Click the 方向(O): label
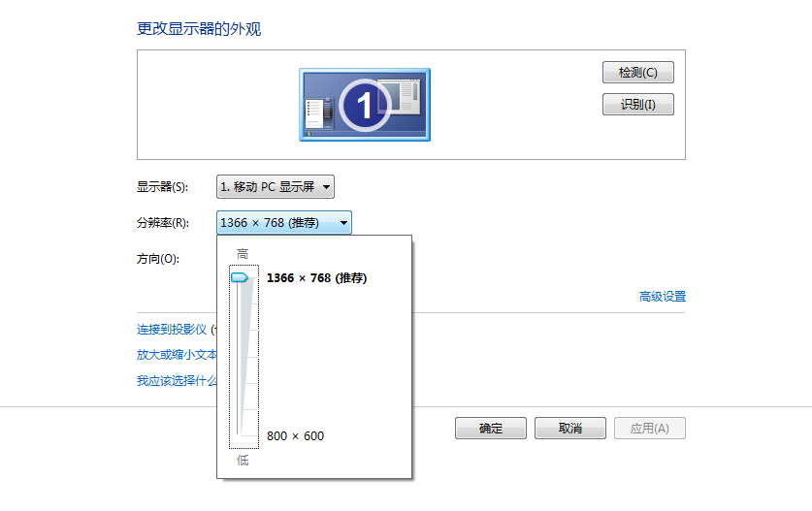Screen dimensions: 812x511 (158, 259)
